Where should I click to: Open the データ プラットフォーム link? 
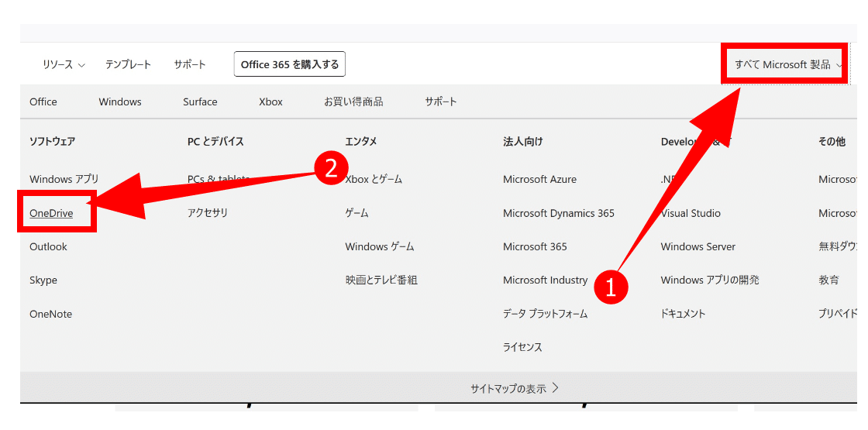point(546,315)
